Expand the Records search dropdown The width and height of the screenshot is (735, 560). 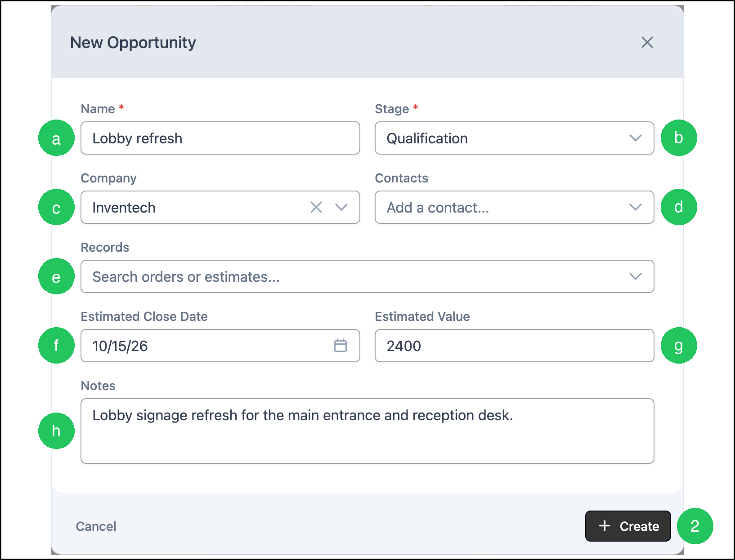pos(367,276)
